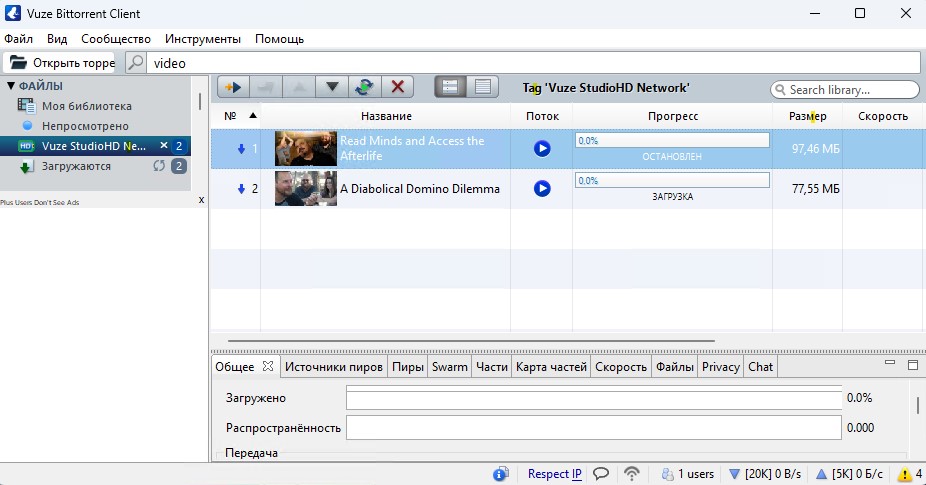Viewport: 926px width, 485px height.
Task: Sort by the № column header
Action: (236, 116)
